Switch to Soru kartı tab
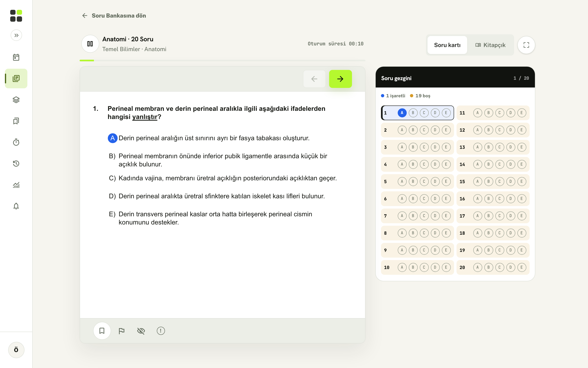588x368 pixels. pos(447,45)
